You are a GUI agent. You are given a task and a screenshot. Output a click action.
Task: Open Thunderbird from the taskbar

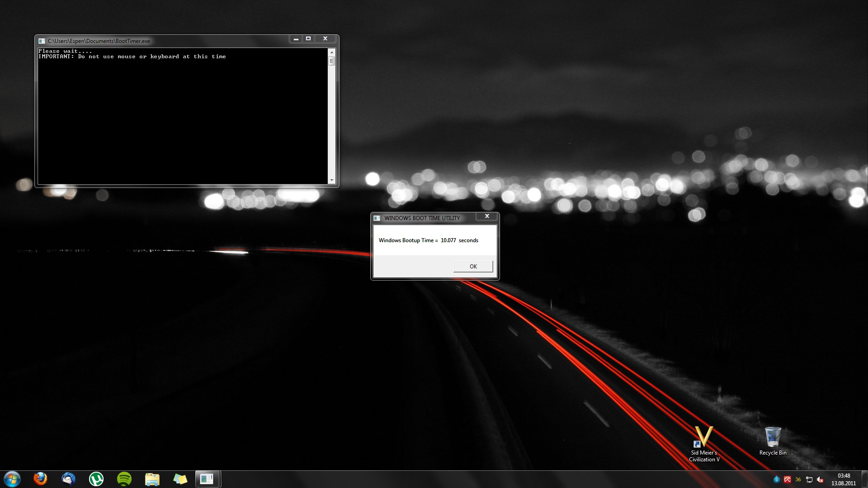68,479
